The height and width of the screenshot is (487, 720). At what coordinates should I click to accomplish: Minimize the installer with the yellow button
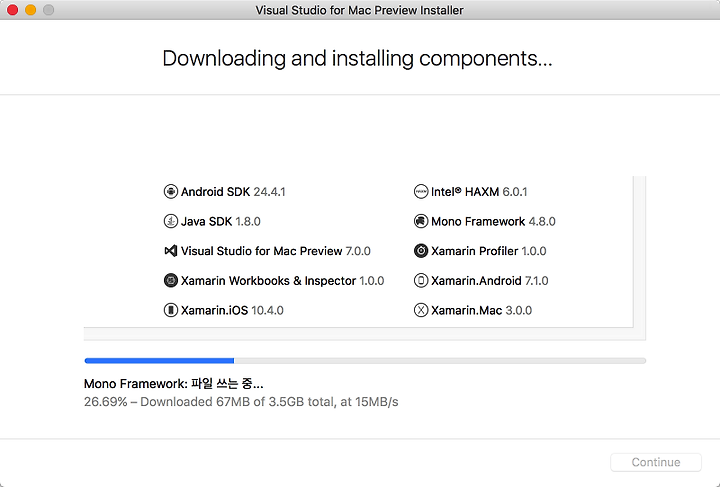click(x=31, y=10)
